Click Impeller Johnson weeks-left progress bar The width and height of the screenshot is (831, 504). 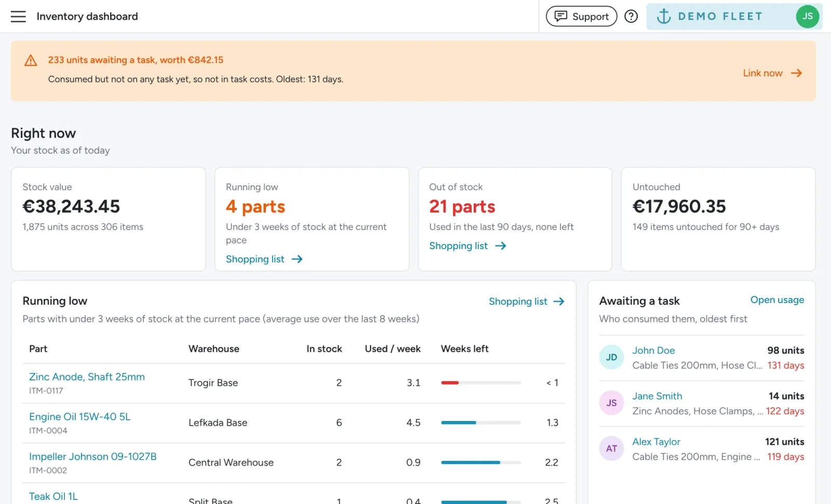(481, 462)
